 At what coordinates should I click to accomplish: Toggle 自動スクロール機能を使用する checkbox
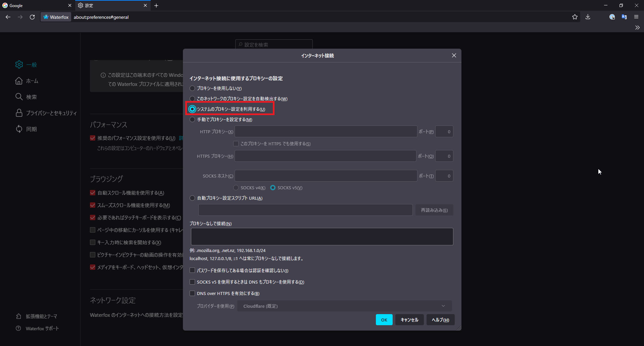click(93, 193)
